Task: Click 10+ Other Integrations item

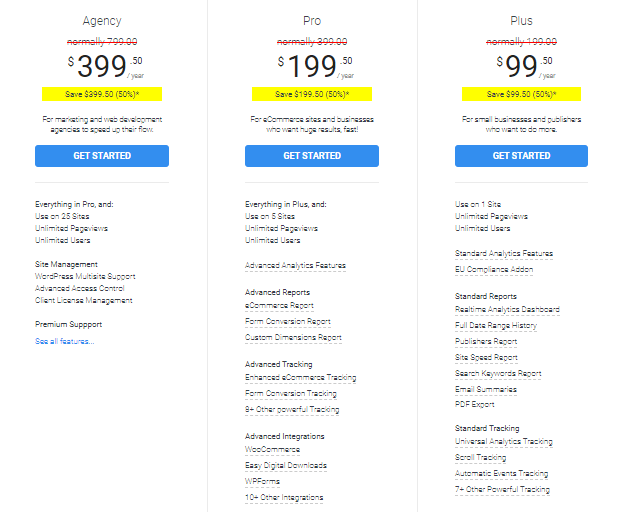Action: click(x=284, y=497)
